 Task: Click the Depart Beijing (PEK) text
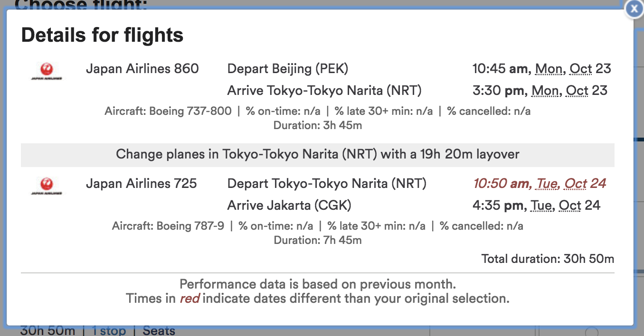(x=288, y=69)
